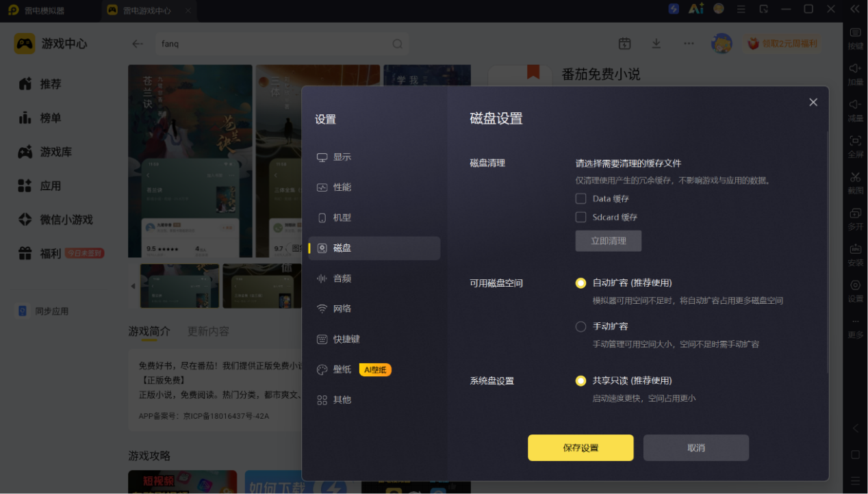Click the 领取2元周福利 button
Image resolution: width=868 pixels, height=494 pixels.
782,44
